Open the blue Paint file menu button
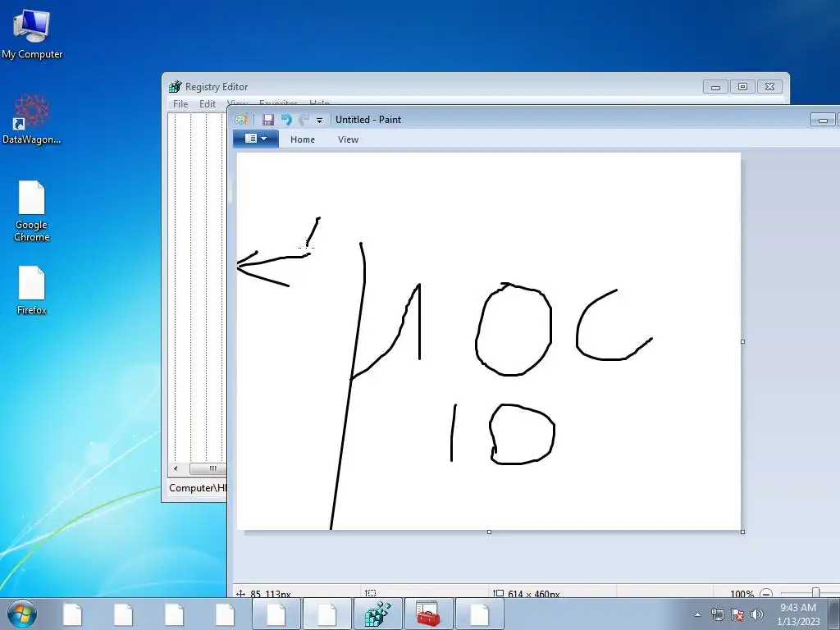 [x=256, y=139]
